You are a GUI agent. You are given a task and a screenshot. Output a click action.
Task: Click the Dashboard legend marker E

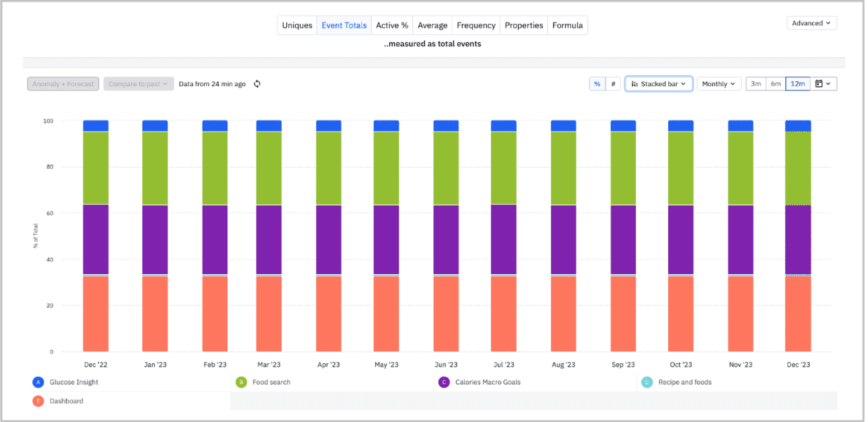[x=38, y=401]
